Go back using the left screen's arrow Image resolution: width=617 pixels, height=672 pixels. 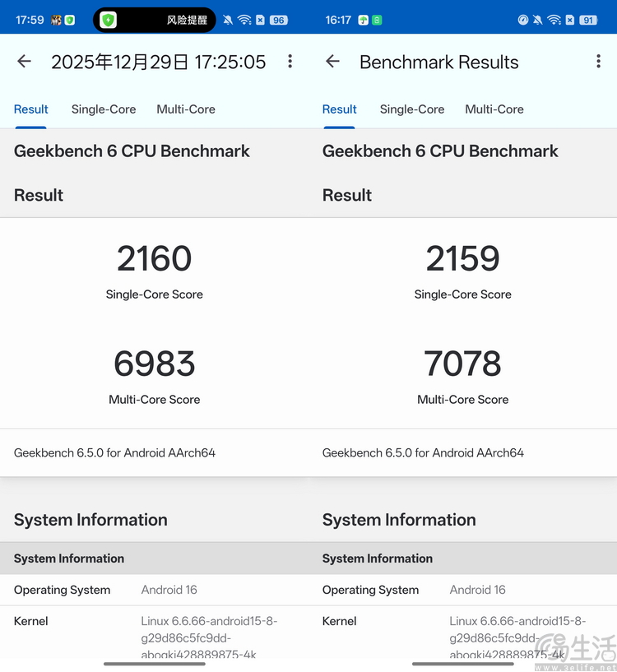pyautogui.click(x=24, y=62)
